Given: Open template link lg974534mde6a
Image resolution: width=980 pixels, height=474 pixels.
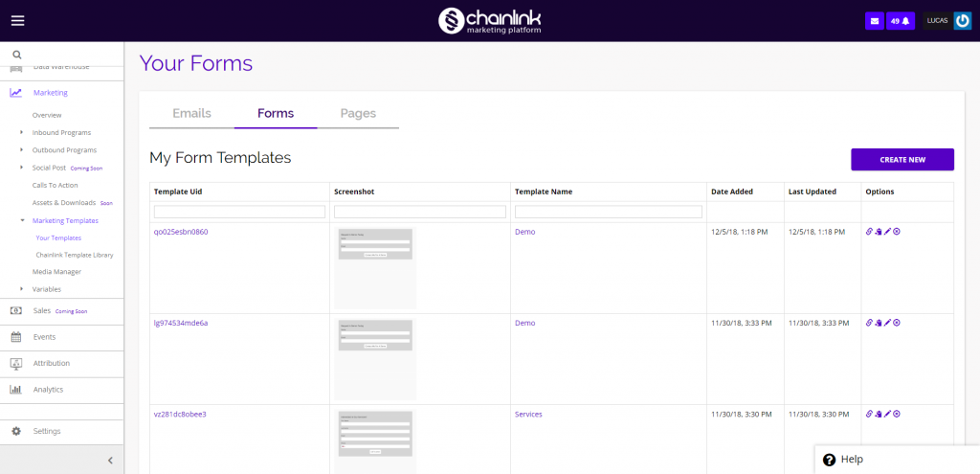Looking at the screenshot, I should [181, 323].
